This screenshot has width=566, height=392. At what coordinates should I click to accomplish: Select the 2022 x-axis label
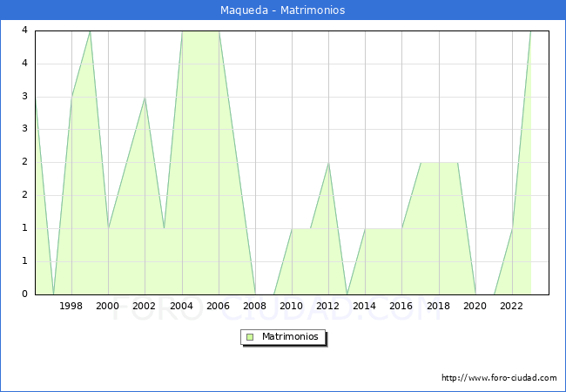pos(511,306)
